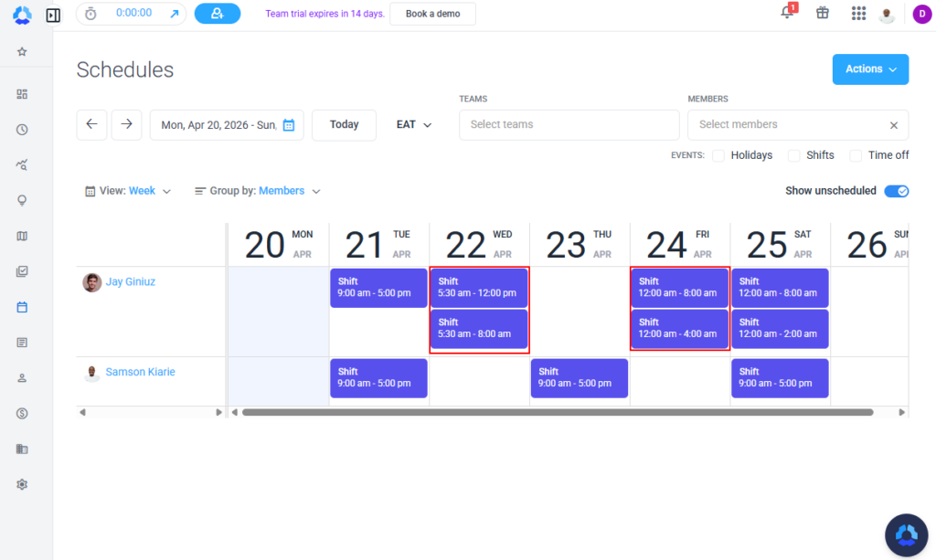
Task: Open the lightbulb Insights sidebar icon
Action: click(x=22, y=200)
